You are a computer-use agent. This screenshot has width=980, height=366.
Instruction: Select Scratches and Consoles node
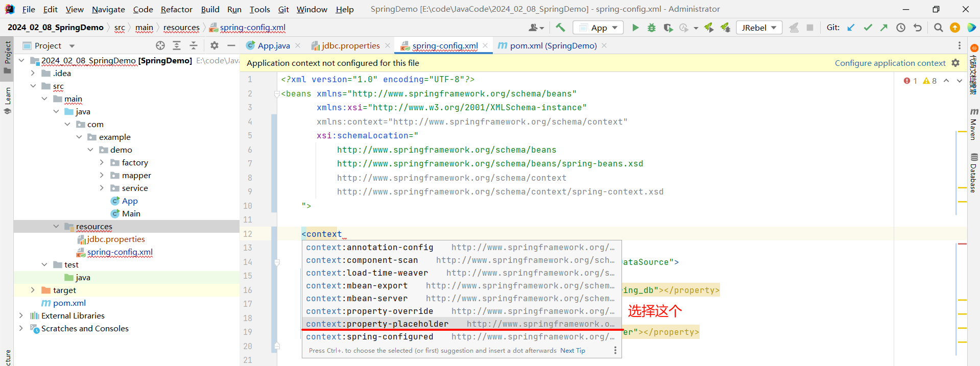[x=85, y=328]
